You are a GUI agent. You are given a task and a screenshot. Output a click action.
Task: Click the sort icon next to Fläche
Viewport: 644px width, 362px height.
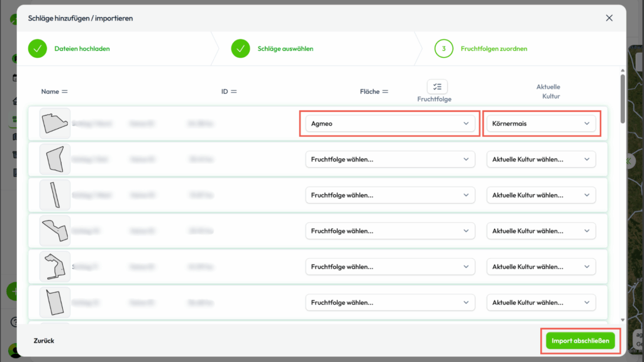click(x=384, y=92)
